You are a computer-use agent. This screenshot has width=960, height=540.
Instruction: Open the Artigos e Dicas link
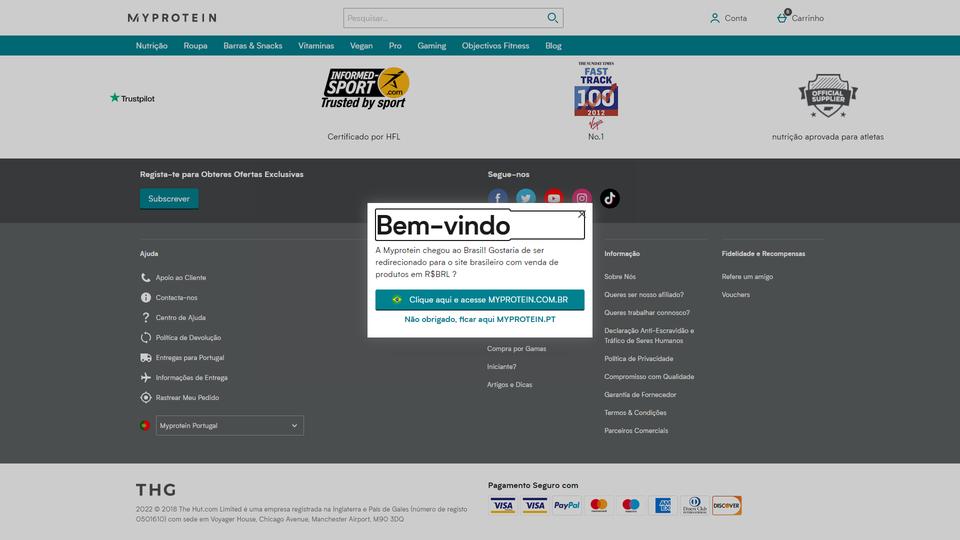tap(509, 385)
